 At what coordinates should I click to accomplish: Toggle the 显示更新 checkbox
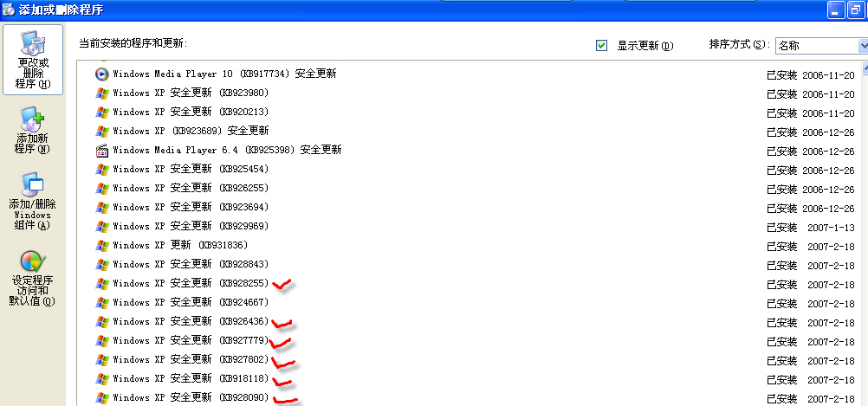(x=602, y=45)
